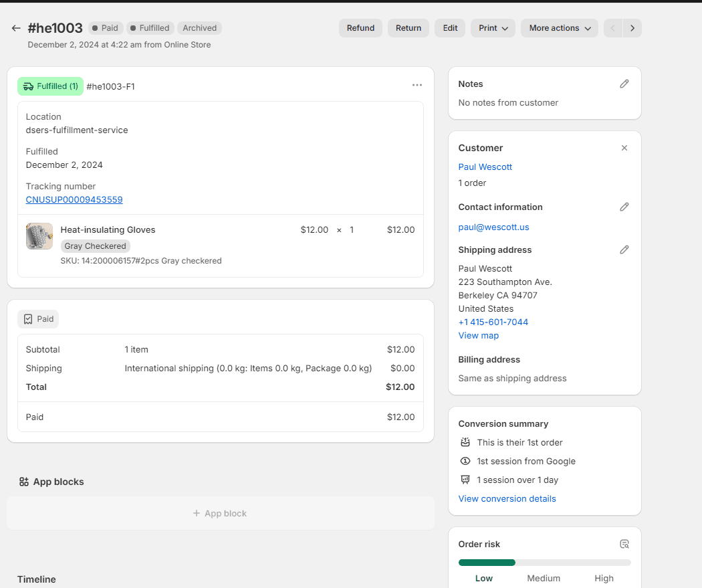Open tracking number CNUSUP00009453559
The height and width of the screenshot is (588, 702).
pos(74,199)
